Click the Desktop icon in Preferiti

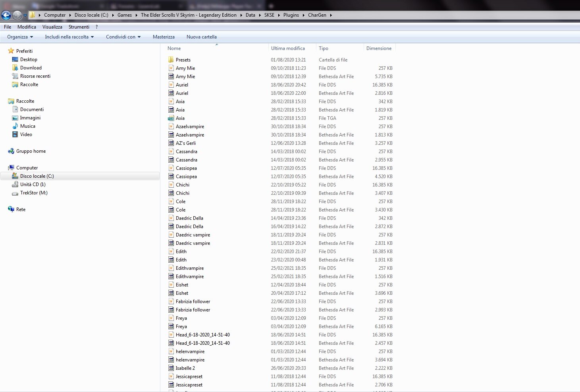tap(15, 60)
